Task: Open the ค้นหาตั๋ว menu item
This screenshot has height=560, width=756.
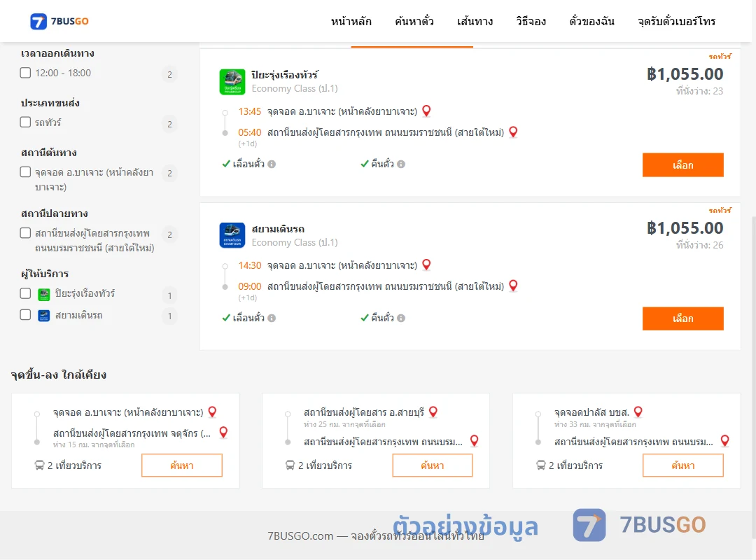Action: pyautogui.click(x=414, y=21)
